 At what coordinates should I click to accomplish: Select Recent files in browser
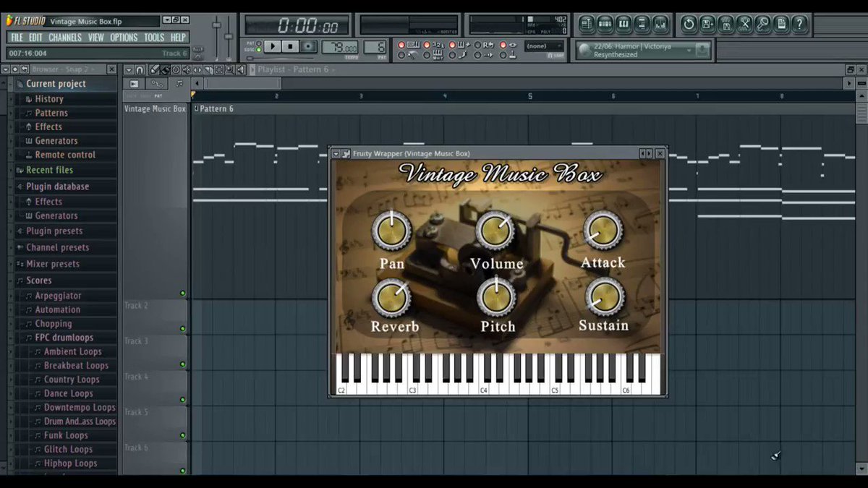49,170
